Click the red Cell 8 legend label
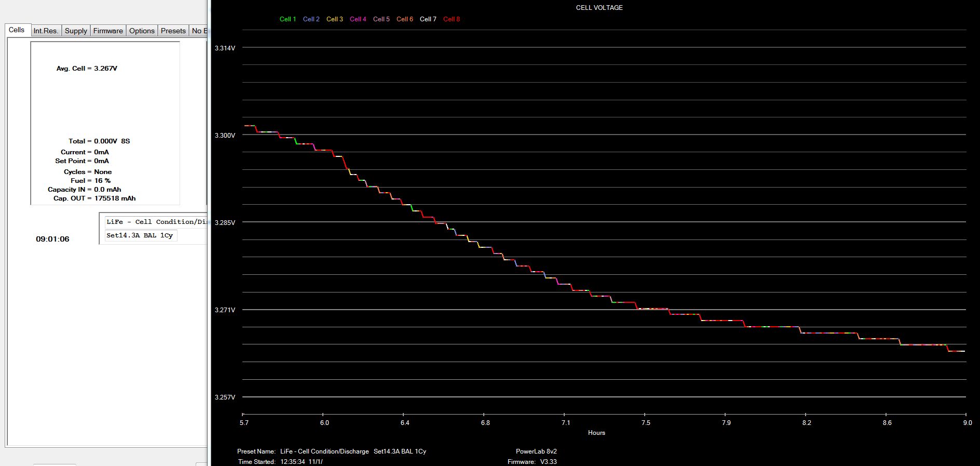Viewport: 980px width, 466px height. pos(451,19)
